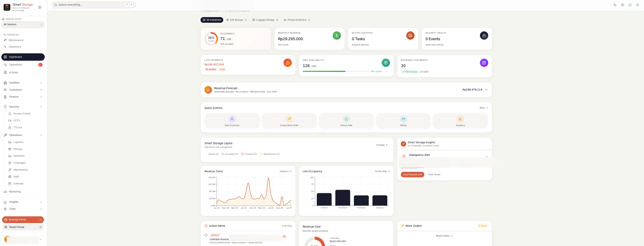Click the Active Logistics truck icon

(410, 35)
